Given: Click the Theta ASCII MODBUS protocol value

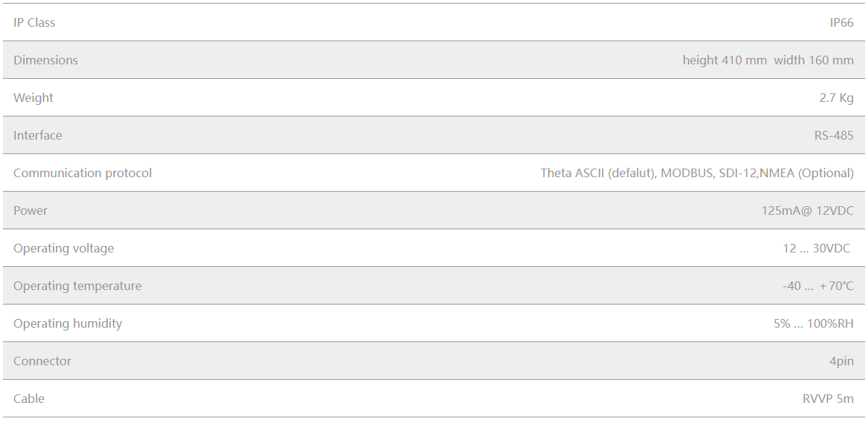Looking at the screenshot, I should pos(697,173).
